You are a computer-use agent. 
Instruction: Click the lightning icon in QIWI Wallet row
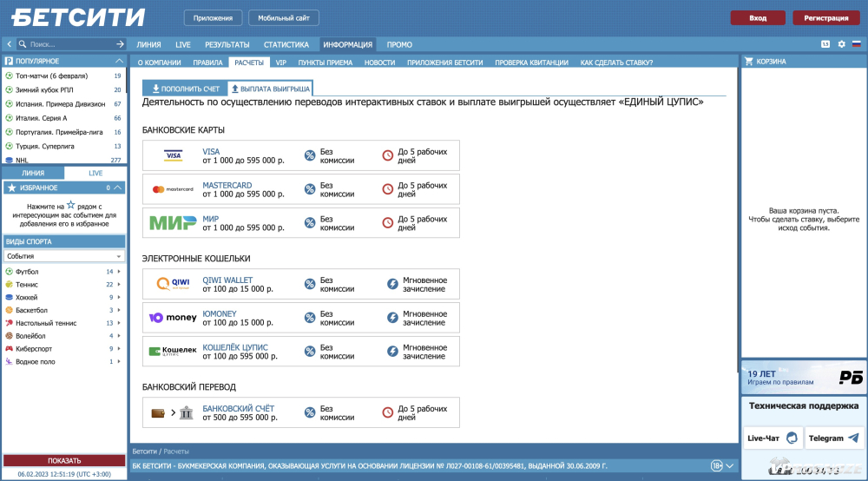(x=392, y=285)
